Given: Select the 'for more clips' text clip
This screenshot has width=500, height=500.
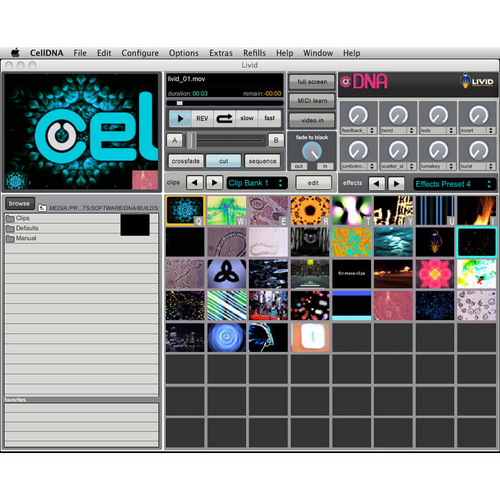Looking at the screenshot, I should click(352, 274).
